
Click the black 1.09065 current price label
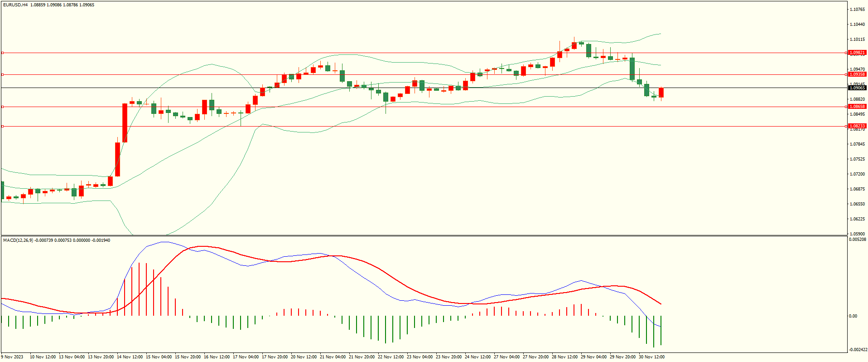click(x=857, y=88)
